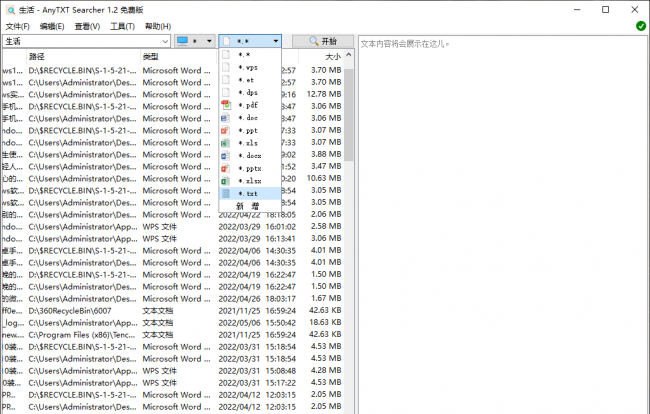Collapse the *.* file type combo box
Screen dimensions: 650x414
[x=276, y=41]
